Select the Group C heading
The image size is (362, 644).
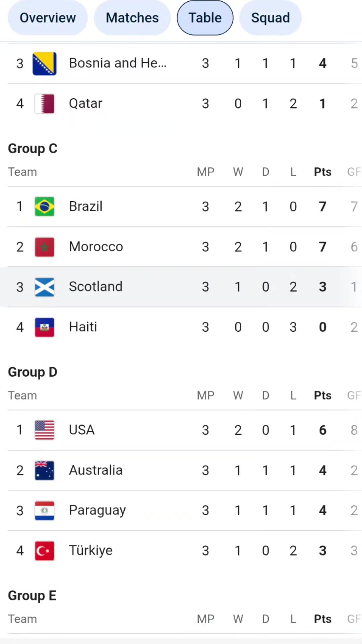pos(33,149)
